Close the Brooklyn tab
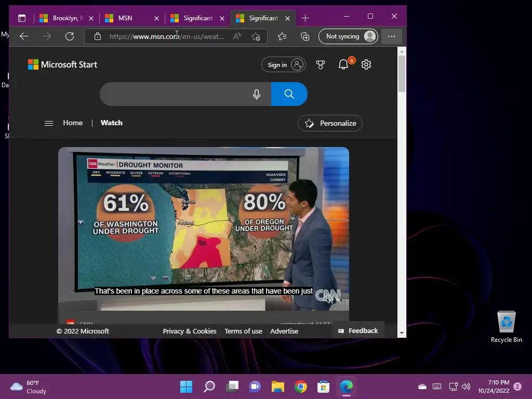The image size is (532, 399). (91, 18)
